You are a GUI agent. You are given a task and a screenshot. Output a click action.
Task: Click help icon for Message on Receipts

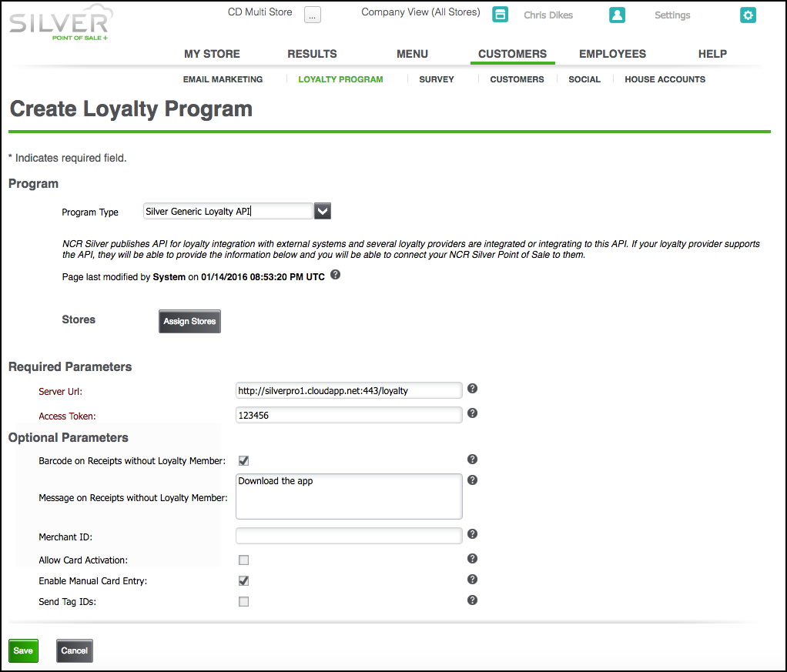[x=472, y=480]
